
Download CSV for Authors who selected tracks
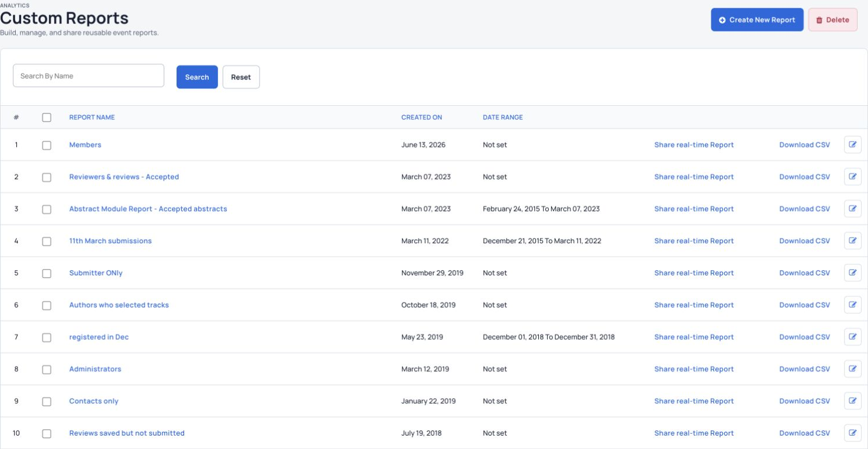pos(804,305)
